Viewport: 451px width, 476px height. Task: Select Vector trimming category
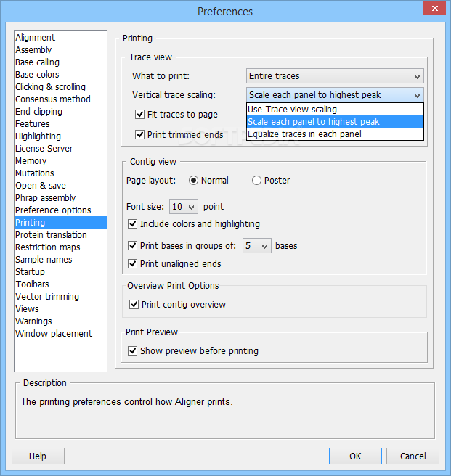[60, 297]
